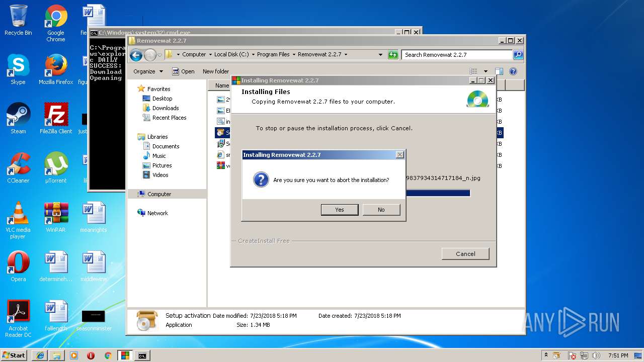Open Desktop in navigation pane
Image resolution: width=644 pixels, height=362 pixels.
tap(162, 99)
